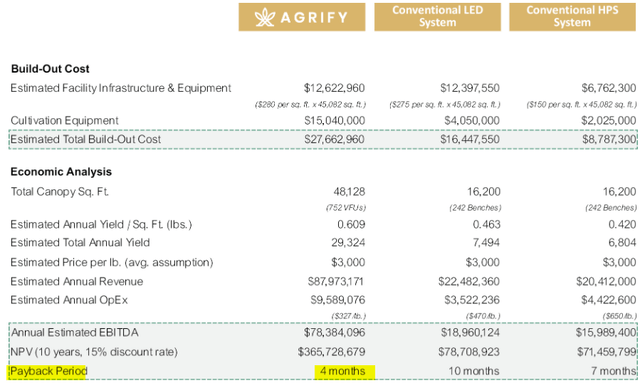Select the 6,804 yield value

click(622, 243)
